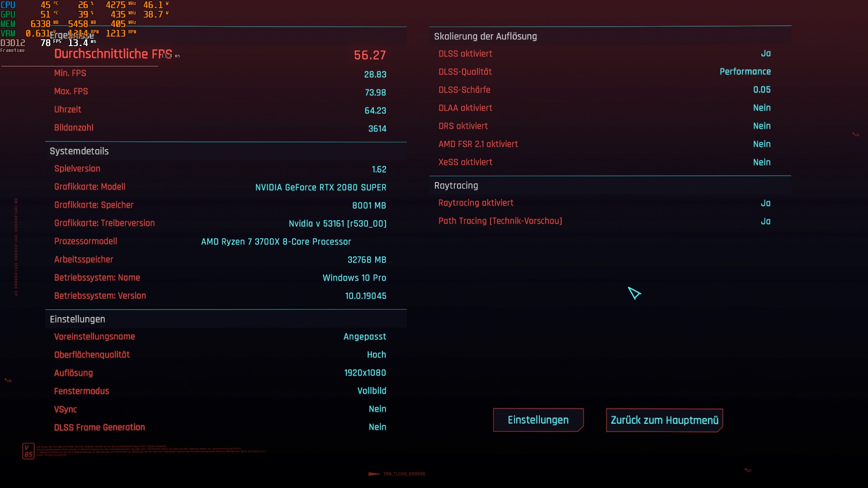
Task: Click the 0.05 DLSS-Schärfe value
Action: tap(762, 90)
